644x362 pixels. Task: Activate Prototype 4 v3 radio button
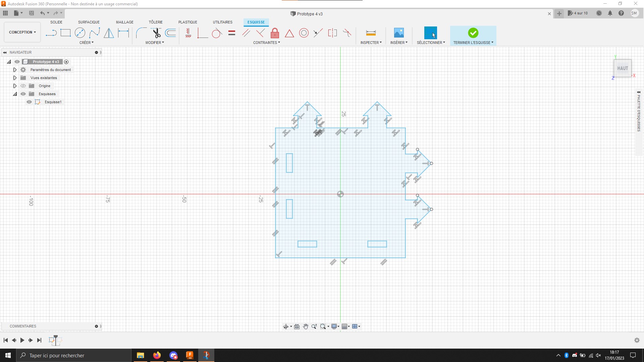point(66,62)
